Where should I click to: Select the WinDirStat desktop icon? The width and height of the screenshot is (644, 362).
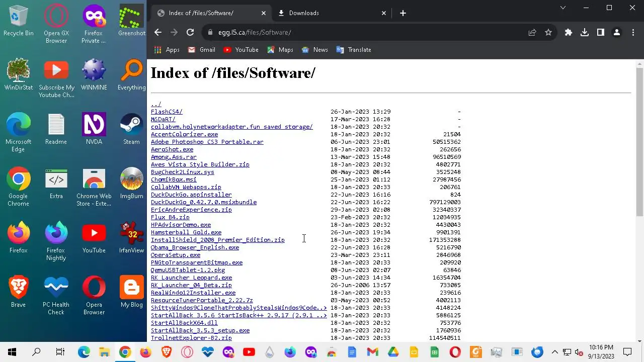point(19,75)
